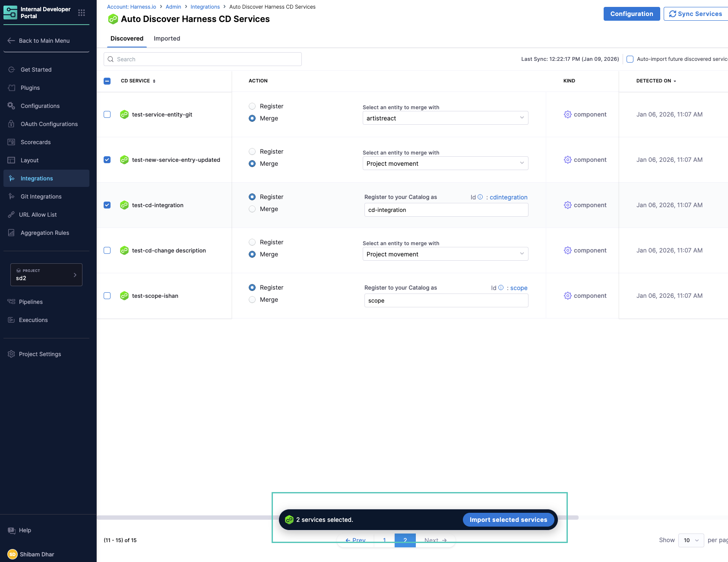The width and height of the screenshot is (728, 562).
Task: Click the Search input field
Action: coord(203,59)
